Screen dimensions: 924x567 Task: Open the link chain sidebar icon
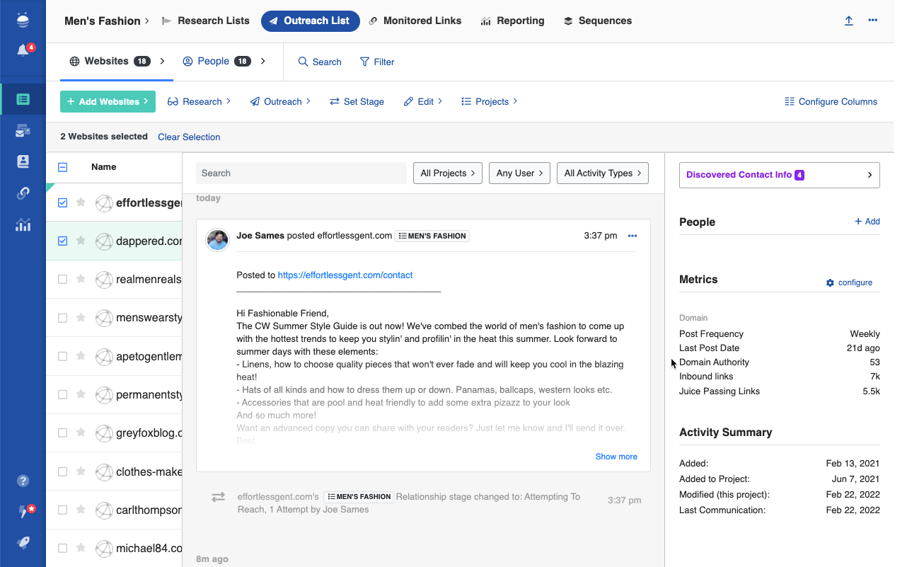(23, 193)
